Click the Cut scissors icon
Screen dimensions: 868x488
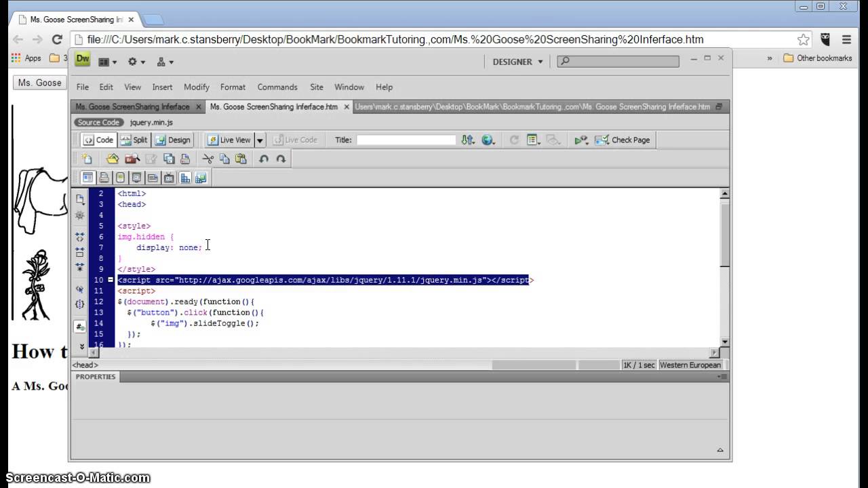pos(208,159)
